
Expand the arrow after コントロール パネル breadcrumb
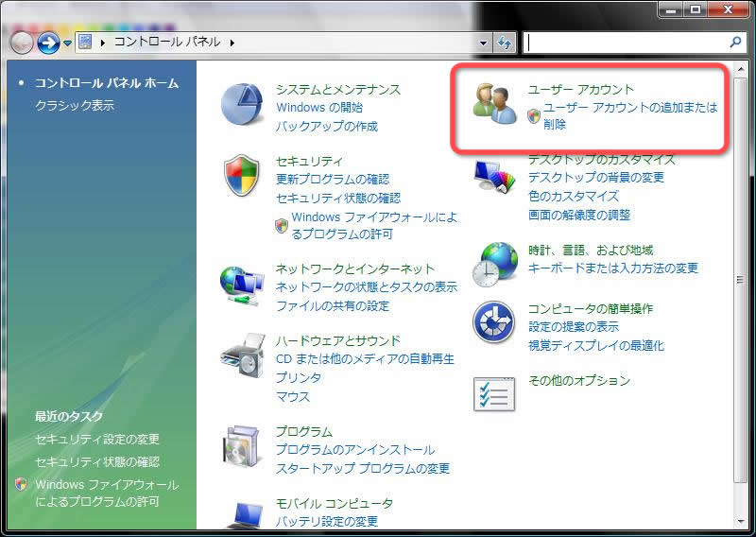click(232, 43)
